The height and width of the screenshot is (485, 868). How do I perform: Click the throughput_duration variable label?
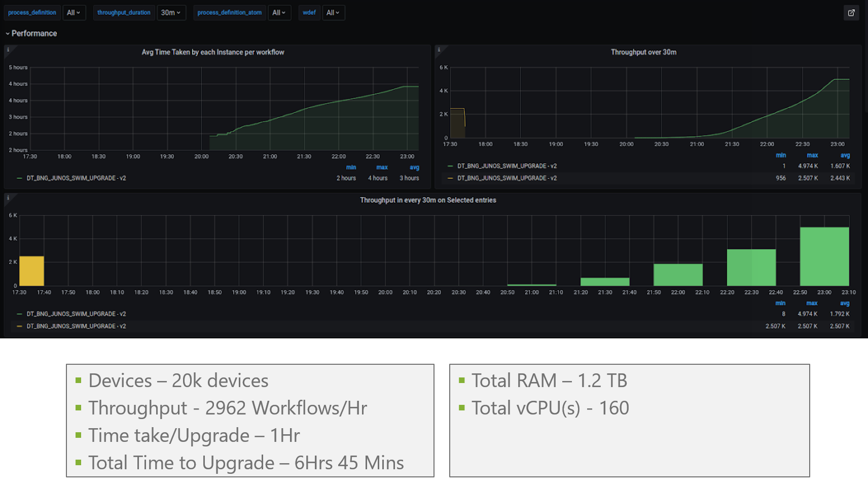(x=124, y=13)
